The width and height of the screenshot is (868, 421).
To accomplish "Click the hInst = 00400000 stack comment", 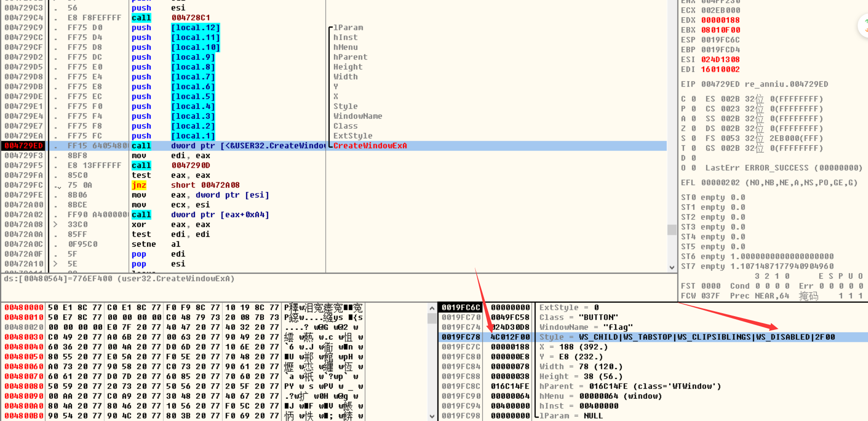I will coord(579,406).
